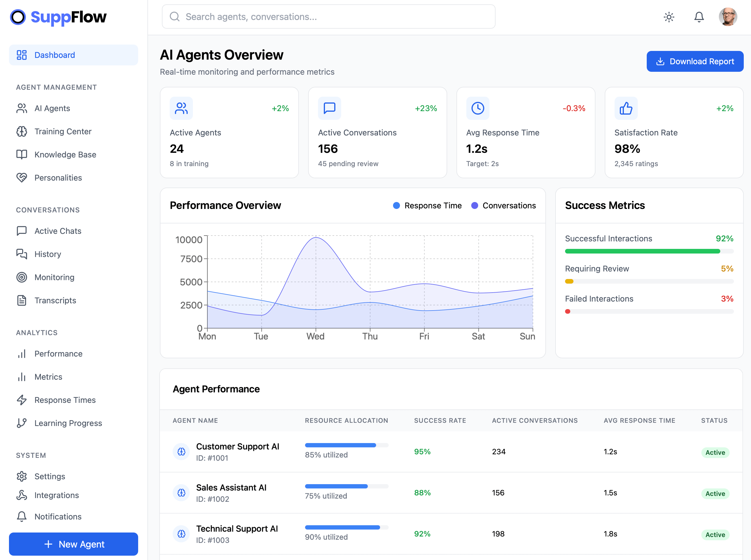Screen dimensions: 751x560
Task: Click the Training Center brain icon
Action: [x=22, y=131]
